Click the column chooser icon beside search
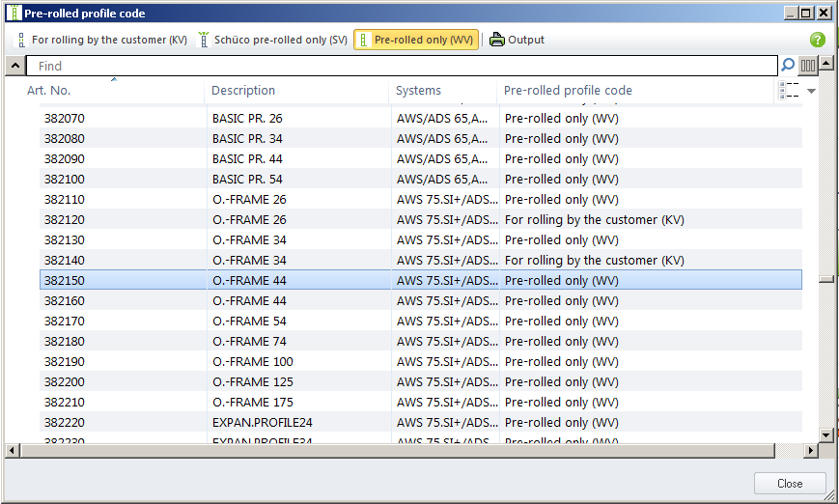Screen dimensions: 839x504 [808, 66]
